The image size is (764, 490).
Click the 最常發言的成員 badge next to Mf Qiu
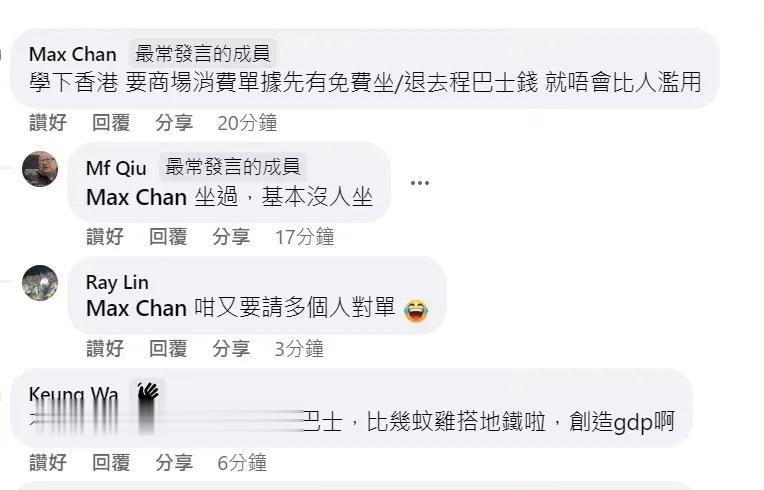click(232, 167)
